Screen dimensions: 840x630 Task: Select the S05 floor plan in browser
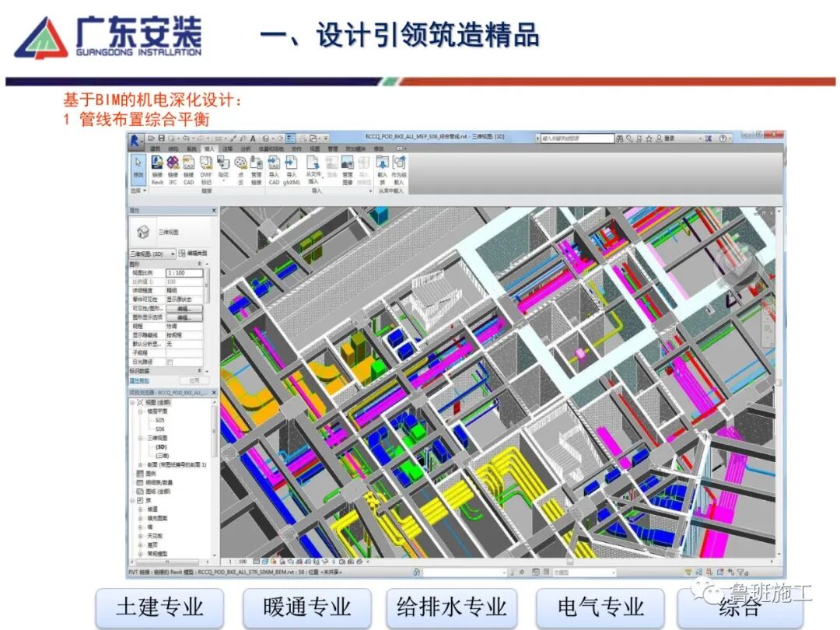[159, 420]
